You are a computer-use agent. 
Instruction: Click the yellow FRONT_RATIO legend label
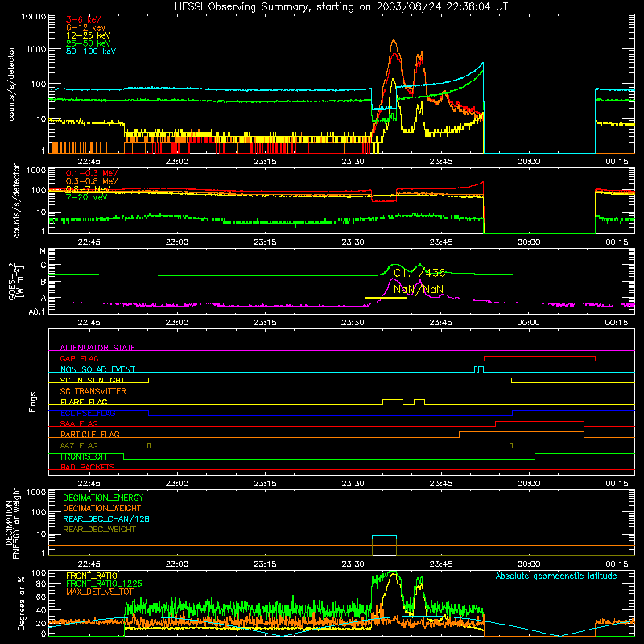[92, 576]
